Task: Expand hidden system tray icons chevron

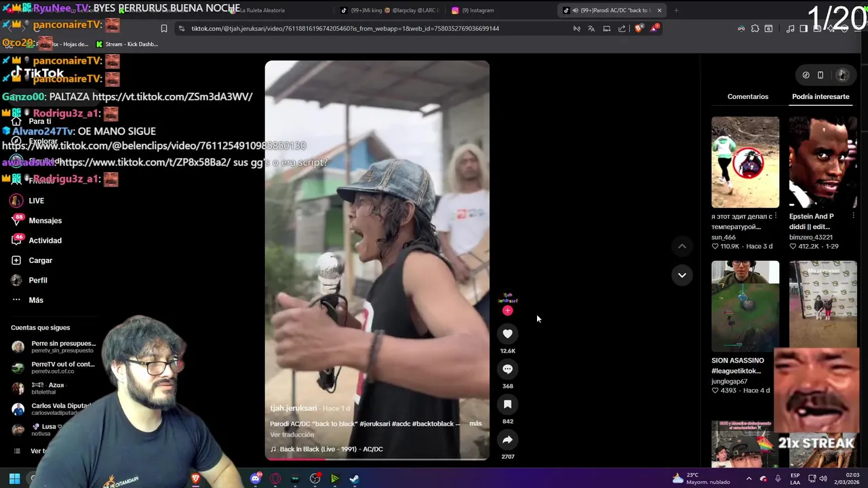Action: (749, 479)
